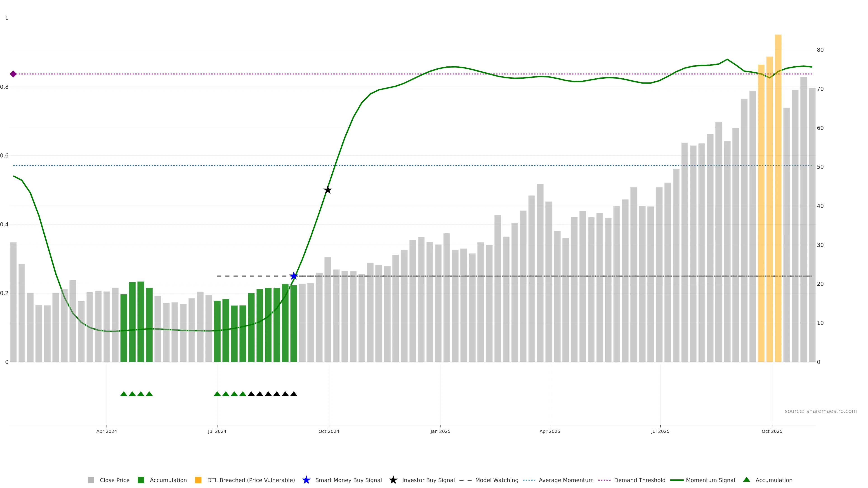The height and width of the screenshot is (488, 868).
Task: Click the black star icon in legend
Action: click(x=393, y=480)
